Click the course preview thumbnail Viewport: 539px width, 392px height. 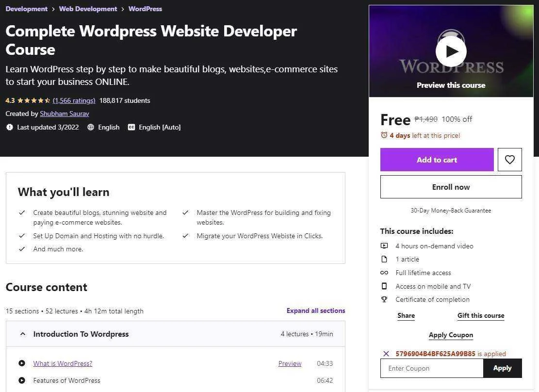(451, 51)
